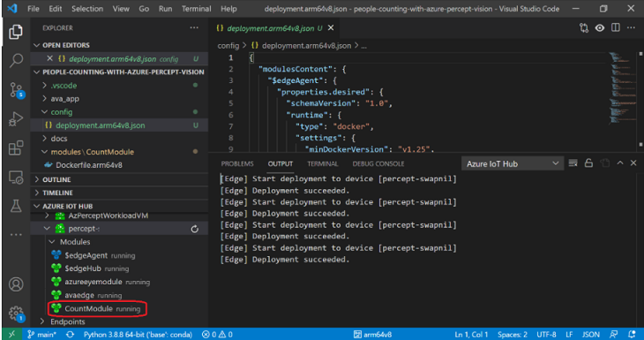
Task: Open the Extensions view
Action: [16, 148]
